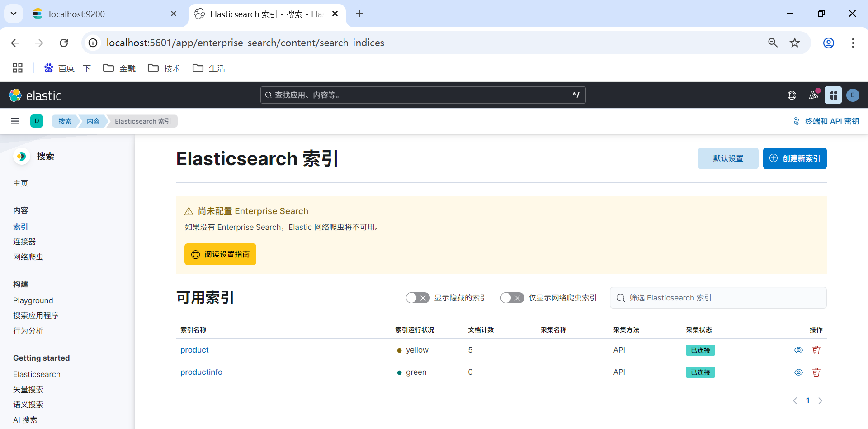Delete the productinfo index with the trash icon
The width and height of the screenshot is (868, 429).
point(816,372)
